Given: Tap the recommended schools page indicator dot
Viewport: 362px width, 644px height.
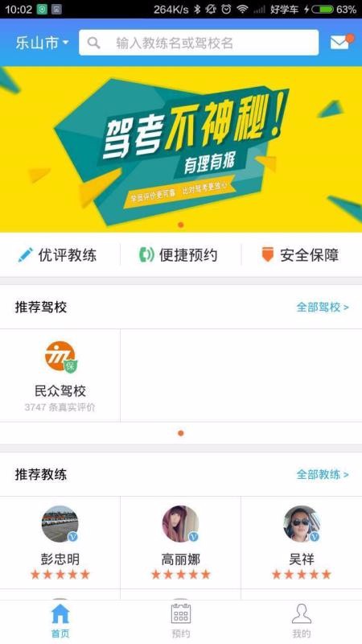Looking at the screenshot, I should (180, 433).
